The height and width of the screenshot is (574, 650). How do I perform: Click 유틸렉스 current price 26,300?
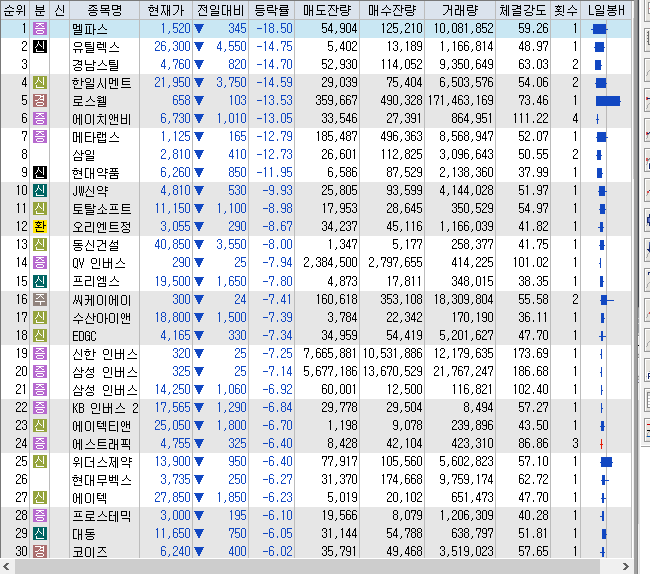click(x=172, y=46)
